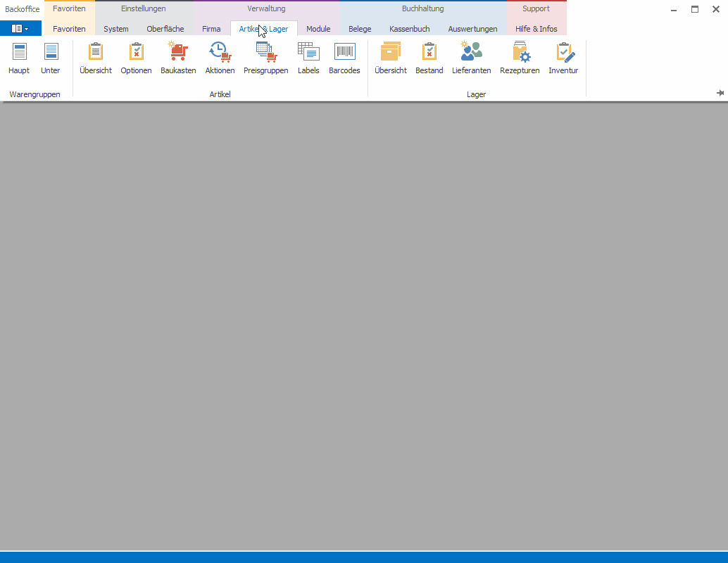This screenshot has height=563, width=728.
Task: Open Preisgruppen
Action: point(266,58)
